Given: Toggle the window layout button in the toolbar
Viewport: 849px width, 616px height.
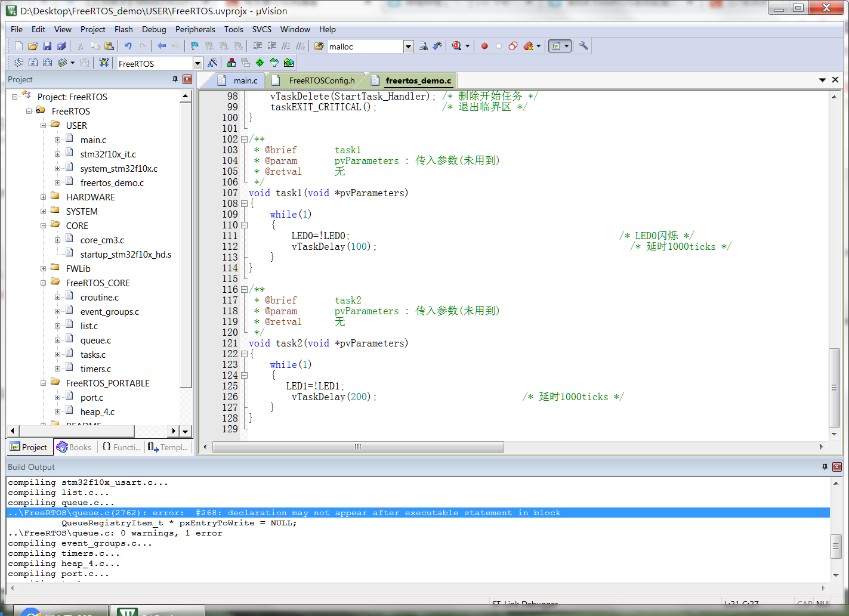Looking at the screenshot, I should click(x=559, y=46).
